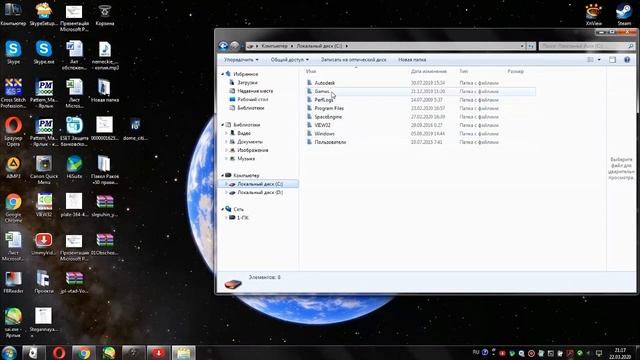Open the address bar history dropdown
Viewport: 640px width, 360px height.
click(x=522, y=46)
